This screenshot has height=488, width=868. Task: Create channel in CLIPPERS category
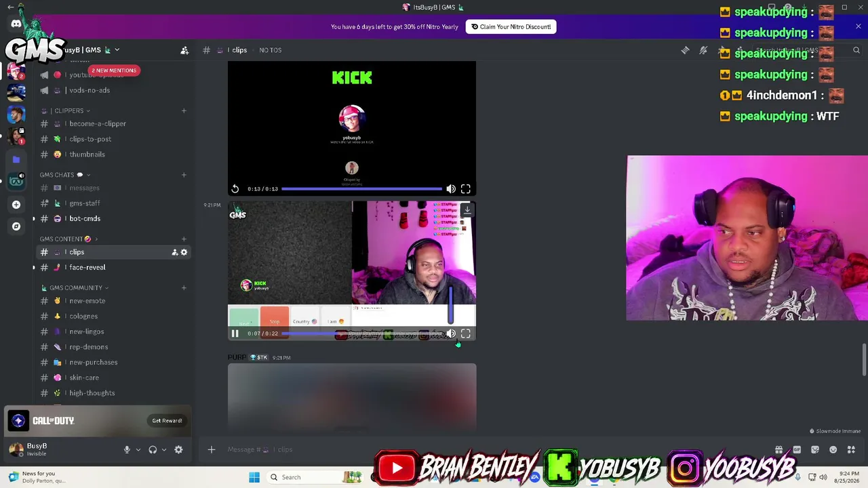click(x=184, y=110)
